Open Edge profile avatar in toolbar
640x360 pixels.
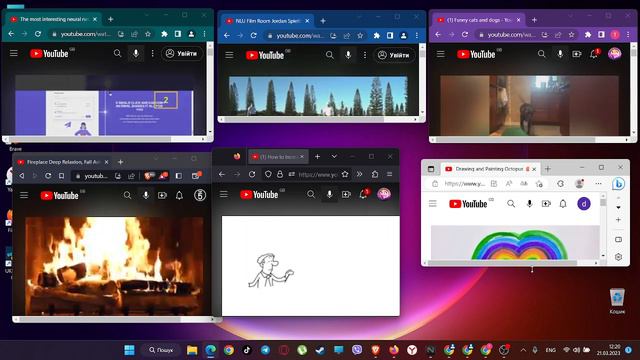pyautogui.click(x=579, y=184)
